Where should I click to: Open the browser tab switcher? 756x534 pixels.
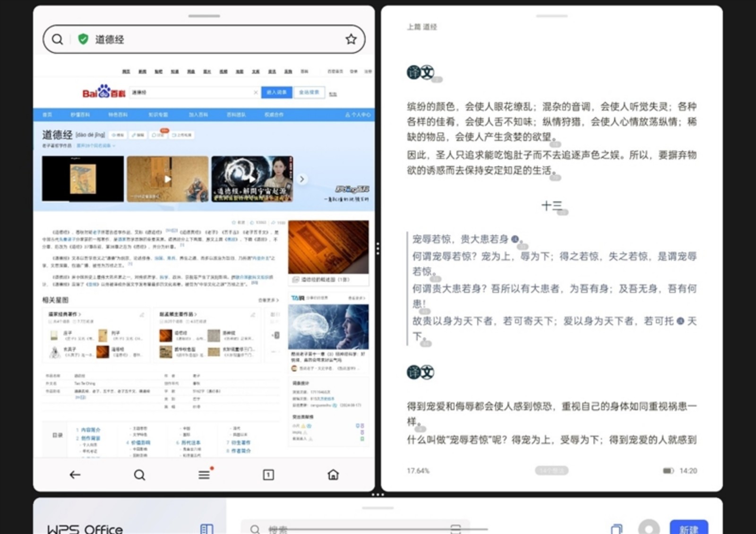(x=268, y=475)
